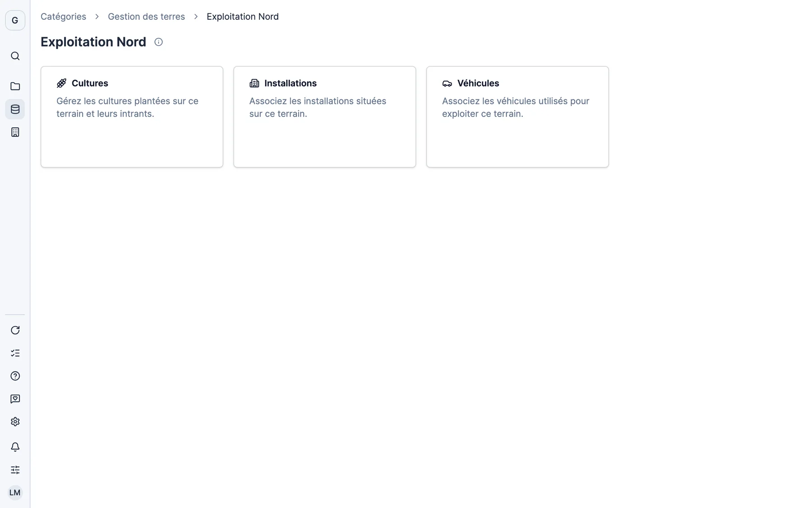Go to Catégories breadcrumb
812x508 pixels.
tap(63, 17)
